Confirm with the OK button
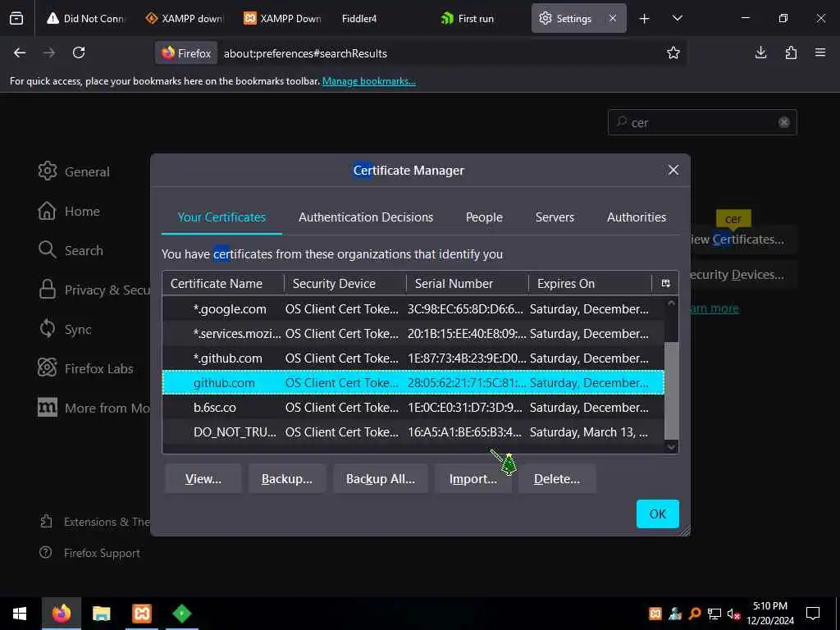 pos(657,514)
